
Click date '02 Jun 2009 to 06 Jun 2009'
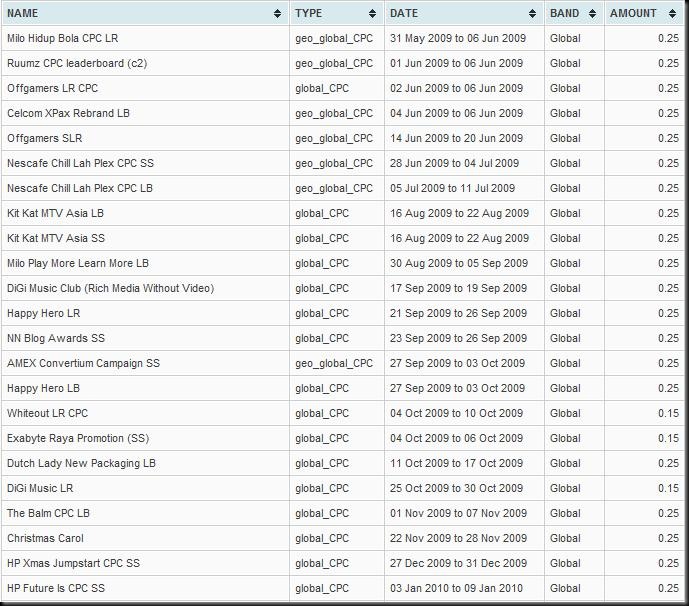click(457, 88)
